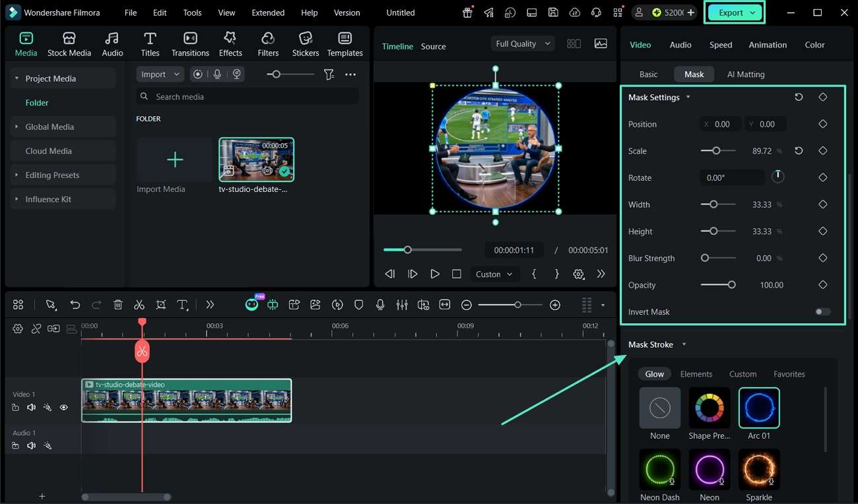Viewport: 858px width, 504px height.
Task: Click the scissors split icon in timeline toolbar
Action: pos(139,305)
